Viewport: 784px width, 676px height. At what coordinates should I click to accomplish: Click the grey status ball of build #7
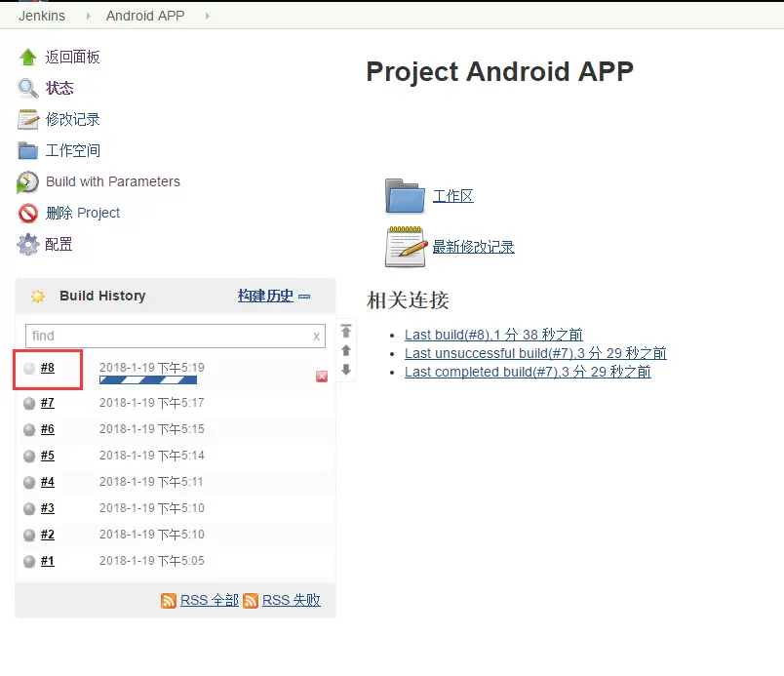pos(29,403)
